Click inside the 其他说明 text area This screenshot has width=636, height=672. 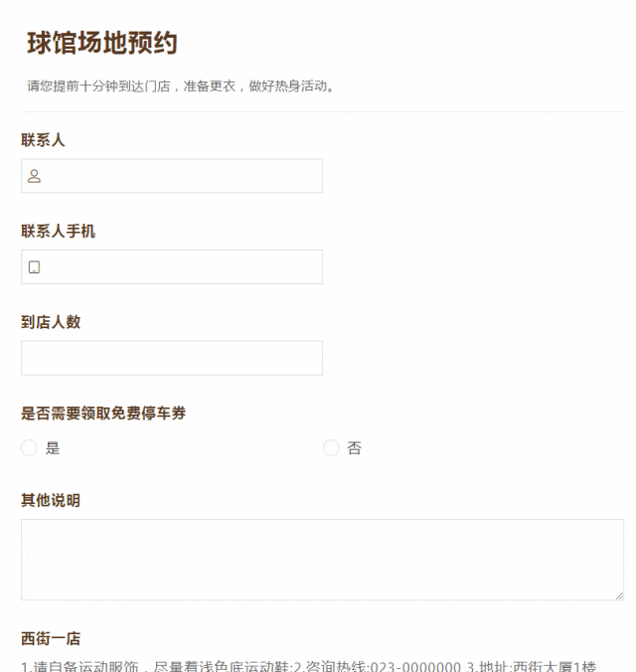[322, 559]
